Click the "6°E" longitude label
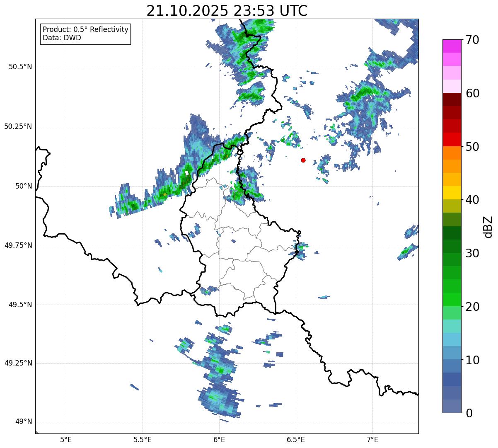498x448 pixels. pyautogui.click(x=219, y=440)
